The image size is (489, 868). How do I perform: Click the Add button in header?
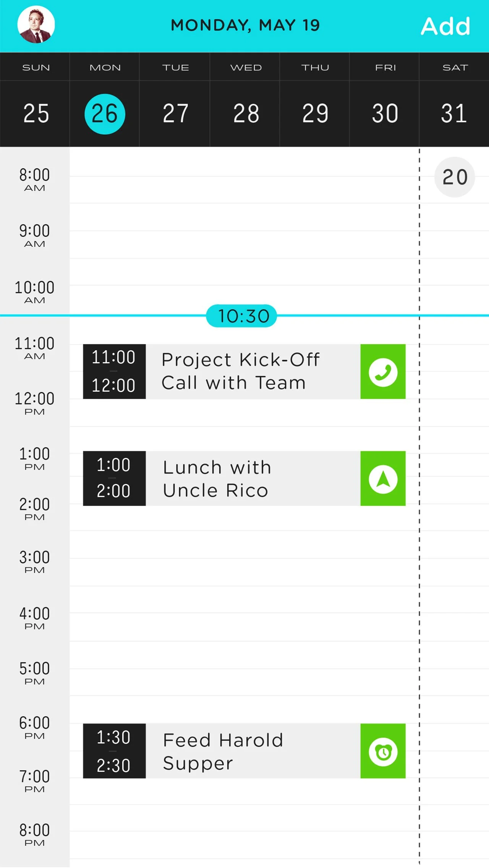445,26
